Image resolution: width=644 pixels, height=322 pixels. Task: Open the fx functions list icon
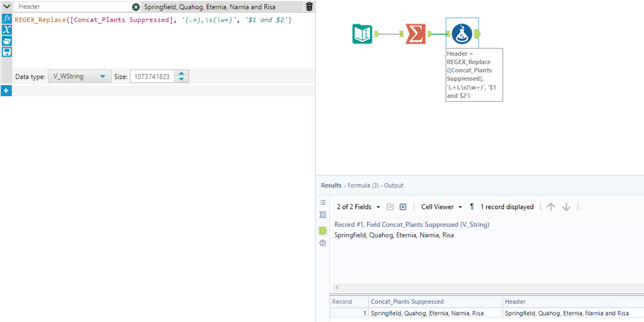[x=7, y=19]
